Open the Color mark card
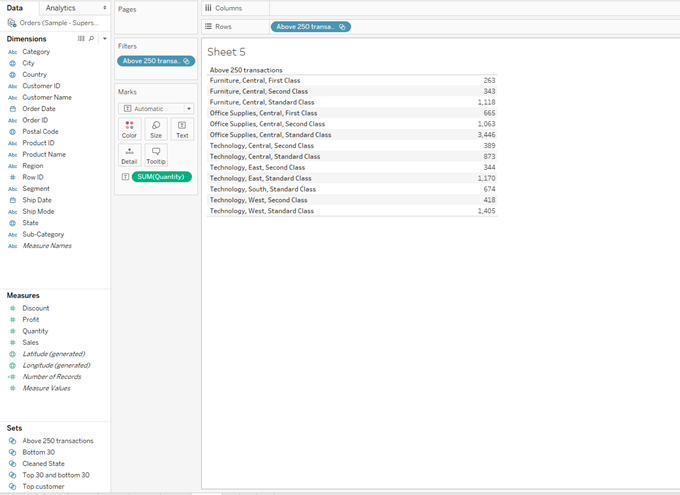 click(x=129, y=129)
